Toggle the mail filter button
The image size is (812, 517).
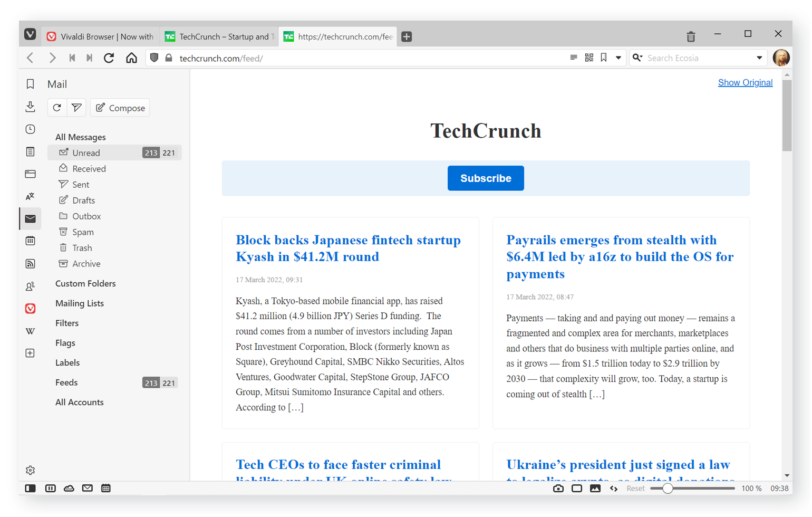click(x=76, y=108)
